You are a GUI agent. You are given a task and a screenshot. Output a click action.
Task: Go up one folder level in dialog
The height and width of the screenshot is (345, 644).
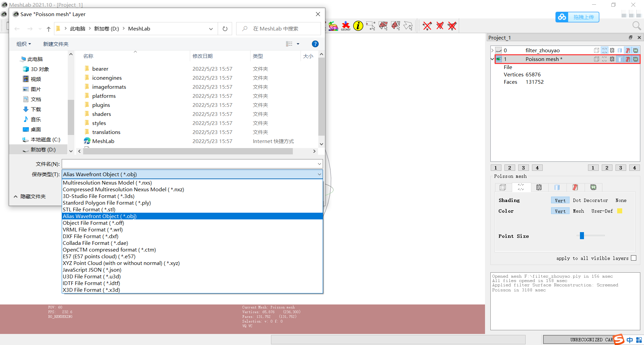coord(49,29)
